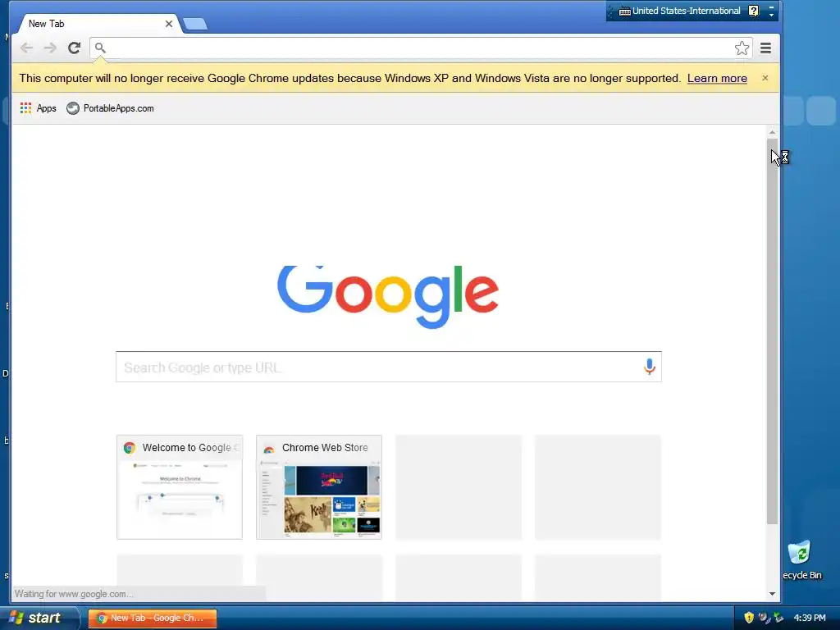The width and height of the screenshot is (840, 630).
Task: Open a new tab with the small tab button
Action: (195, 24)
